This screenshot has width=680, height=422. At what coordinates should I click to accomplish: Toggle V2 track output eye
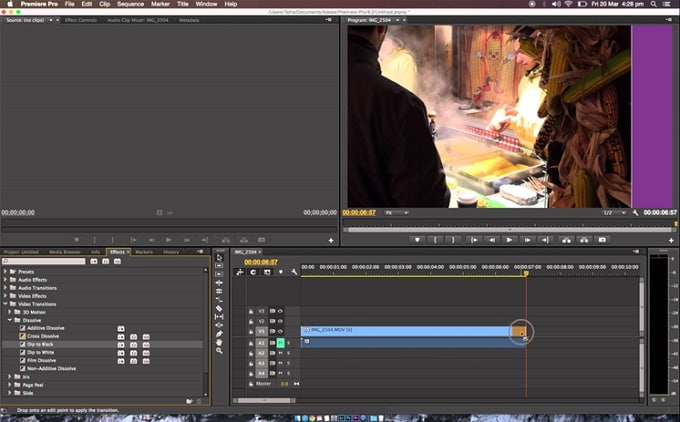click(280, 321)
